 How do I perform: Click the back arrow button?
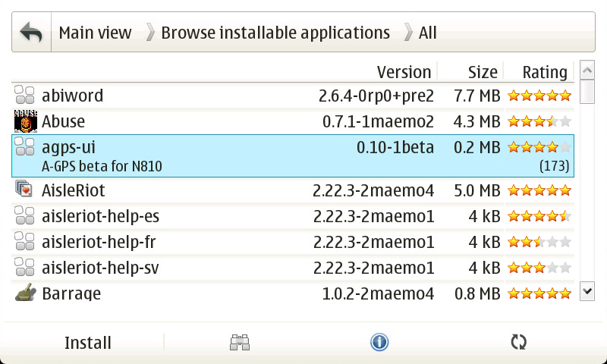point(31,33)
